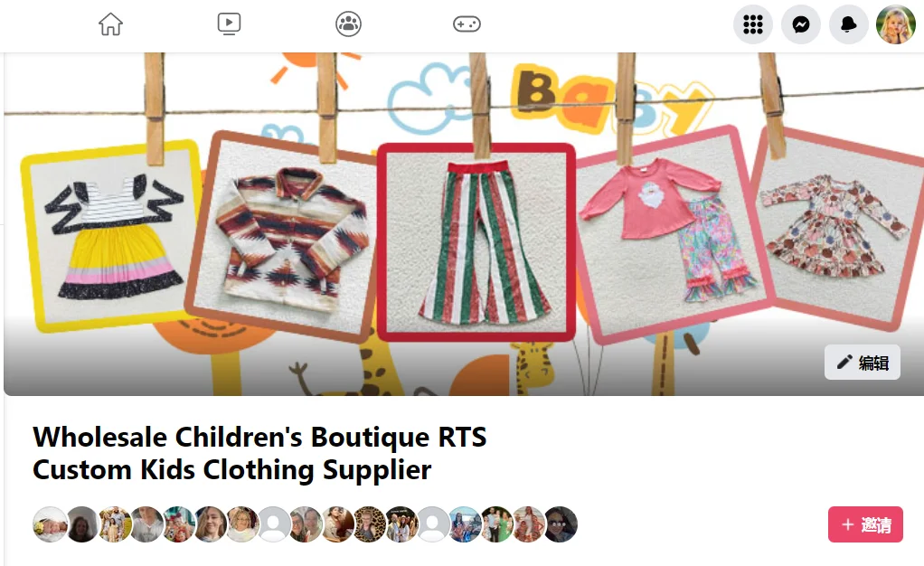The width and height of the screenshot is (924, 566).
Task: Open the Groups icon in top navigation
Action: point(348,24)
